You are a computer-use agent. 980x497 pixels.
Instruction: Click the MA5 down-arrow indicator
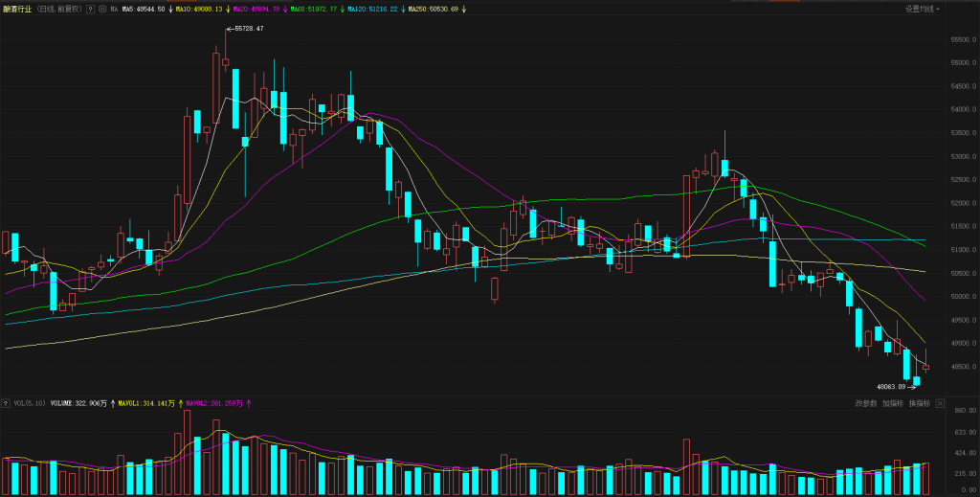(x=171, y=9)
